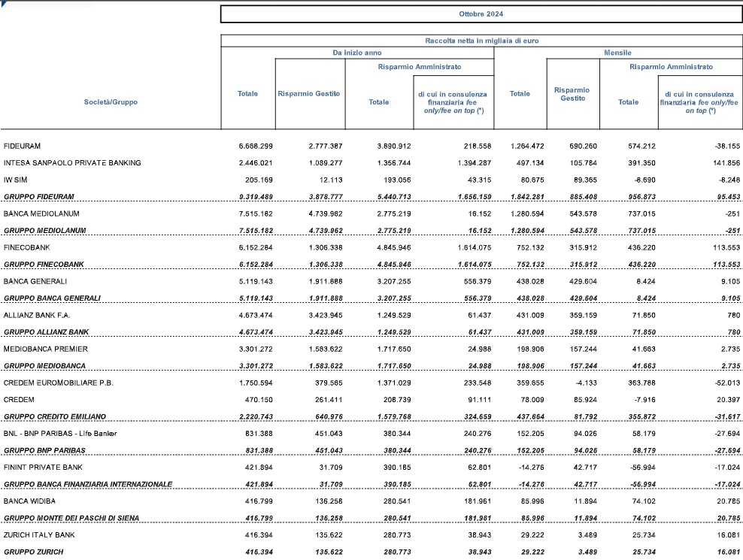Image resolution: width=743 pixels, height=560 pixels.
Task: Select Gruppo Credito Emiliano value -31.617
Action: click(727, 417)
